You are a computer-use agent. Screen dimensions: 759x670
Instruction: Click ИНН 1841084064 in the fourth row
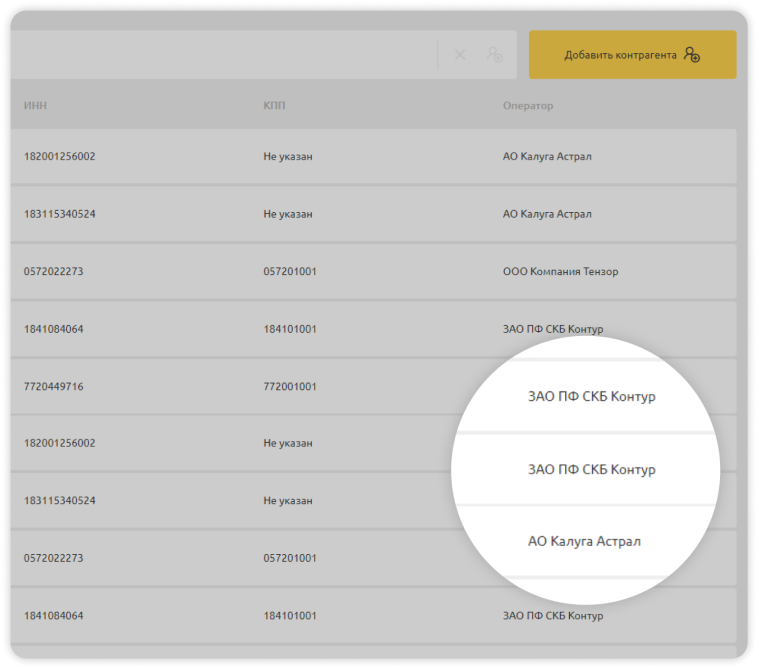click(x=53, y=329)
